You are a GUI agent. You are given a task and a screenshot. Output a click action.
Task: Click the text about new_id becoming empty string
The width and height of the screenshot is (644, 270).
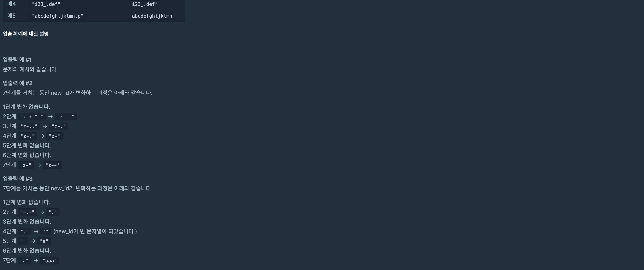point(95,231)
